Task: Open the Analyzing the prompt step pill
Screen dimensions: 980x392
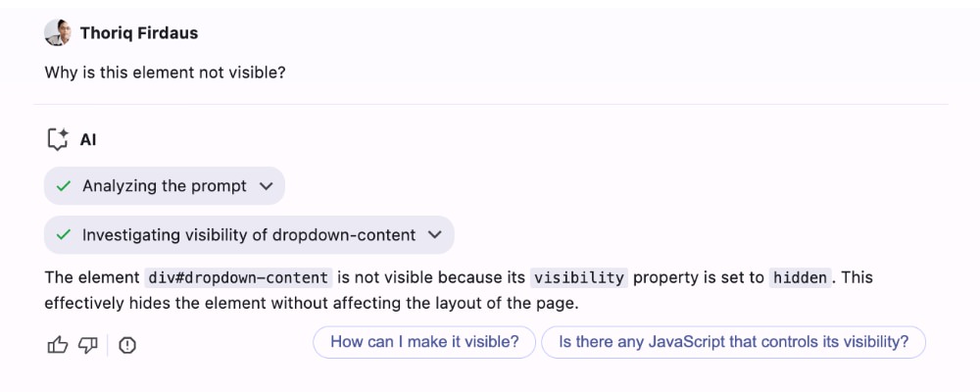Action: (x=165, y=185)
